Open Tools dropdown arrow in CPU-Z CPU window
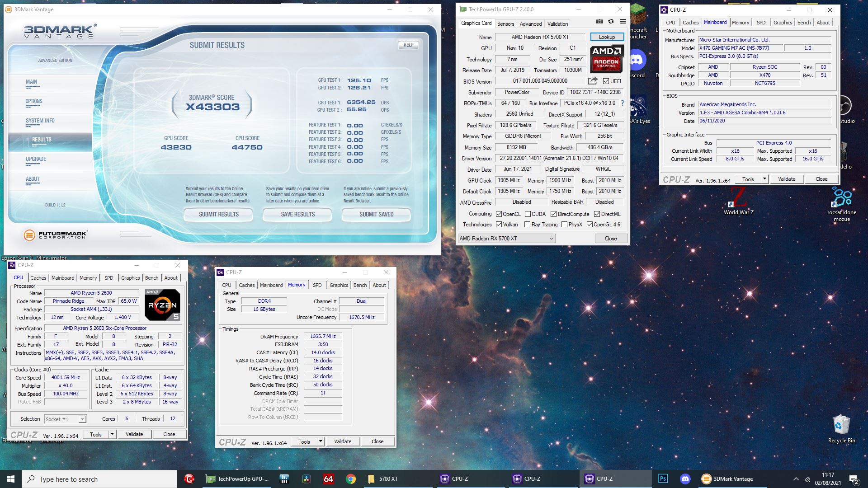 [112, 434]
